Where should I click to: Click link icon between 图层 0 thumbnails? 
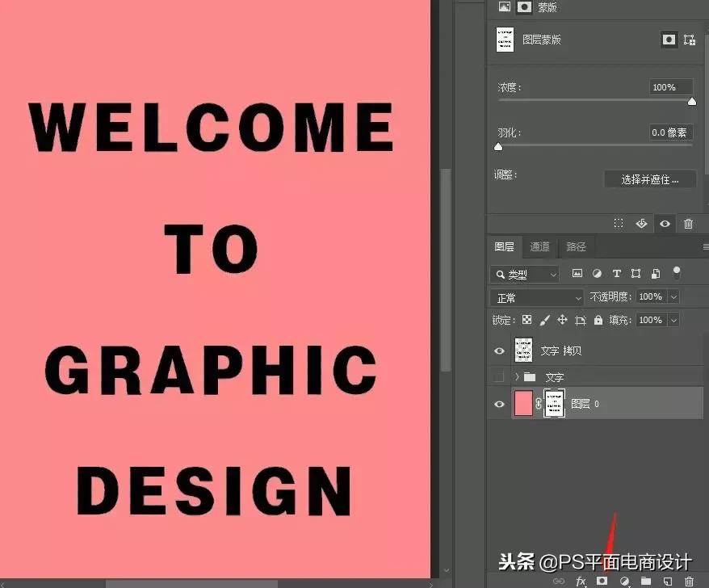point(539,404)
